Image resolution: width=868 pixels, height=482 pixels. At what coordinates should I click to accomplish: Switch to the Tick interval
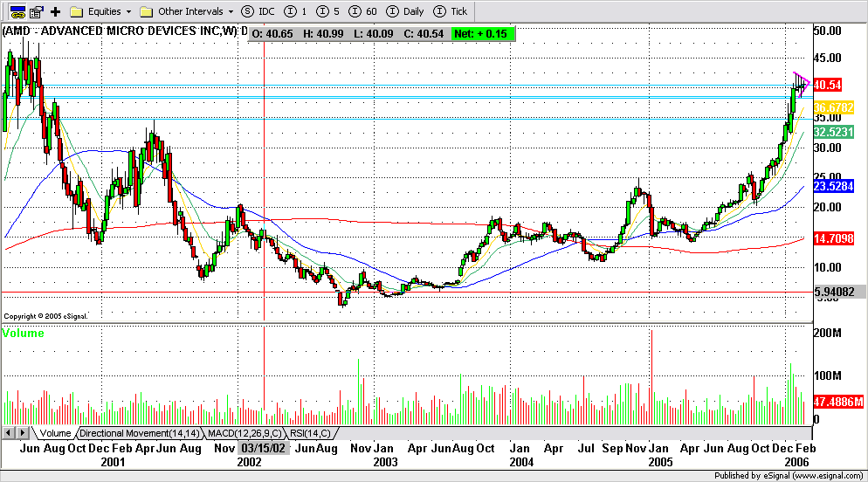(451, 11)
